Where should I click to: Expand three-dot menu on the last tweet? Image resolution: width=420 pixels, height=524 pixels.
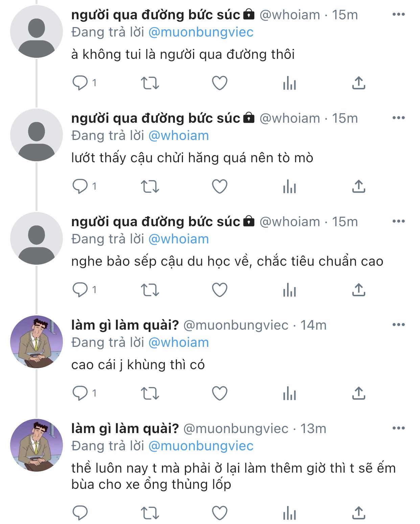398,428
